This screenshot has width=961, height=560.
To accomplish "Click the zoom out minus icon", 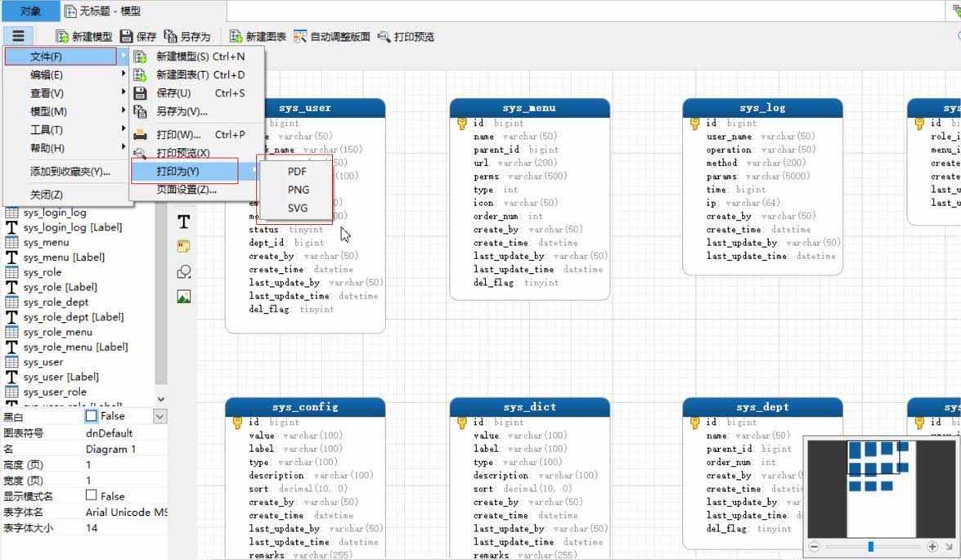I will pos(815,546).
